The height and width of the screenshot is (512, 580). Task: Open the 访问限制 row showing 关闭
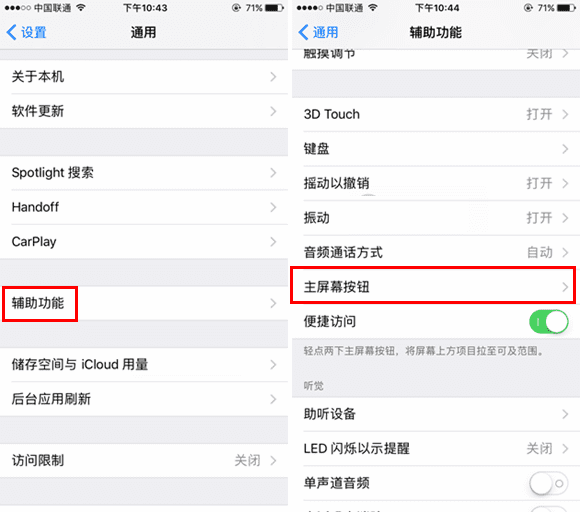(x=144, y=461)
